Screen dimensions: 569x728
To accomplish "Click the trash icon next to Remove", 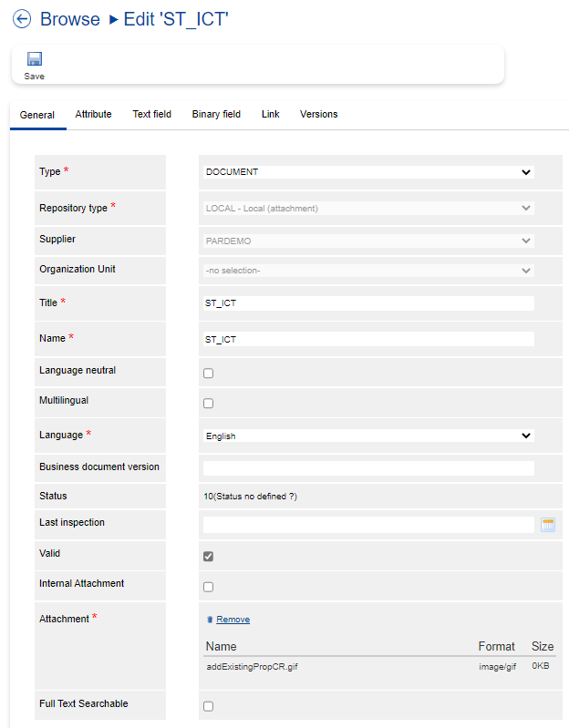I will (x=210, y=620).
